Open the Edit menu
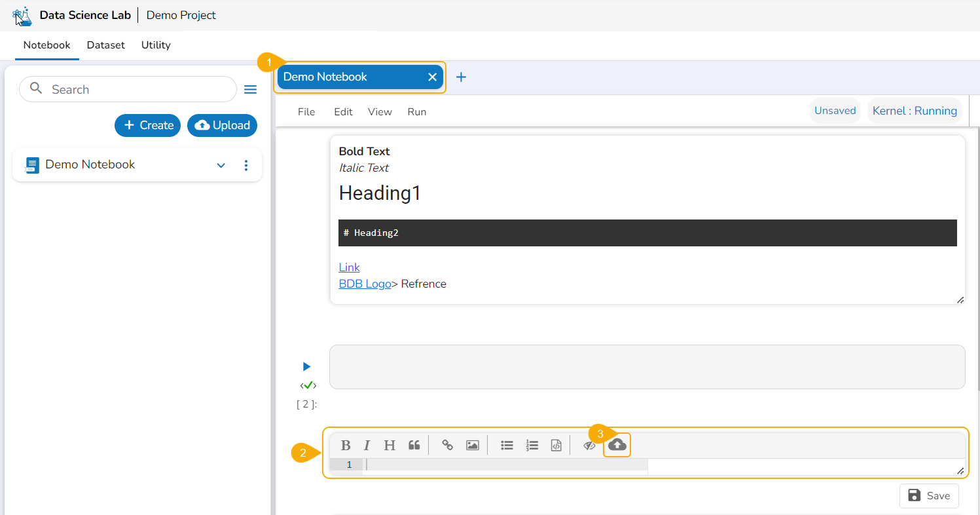 pyautogui.click(x=343, y=111)
